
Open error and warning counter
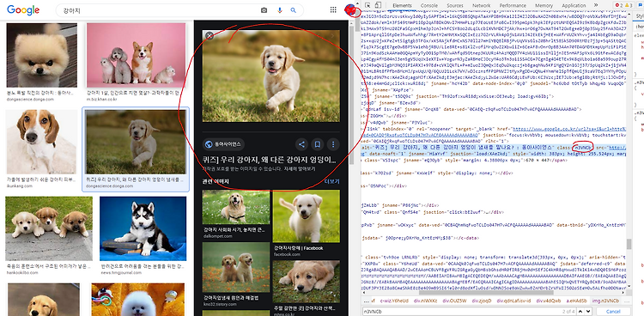pyautogui.click(x=623, y=5)
